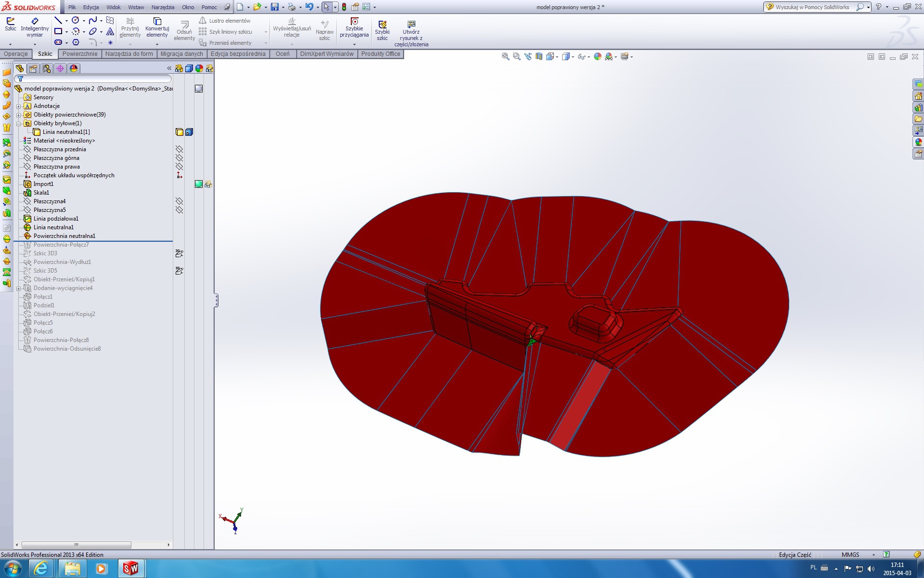
Task: Toggle visibility of Płaszczyzna górna in display pane
Action: [x=179, y=158]
